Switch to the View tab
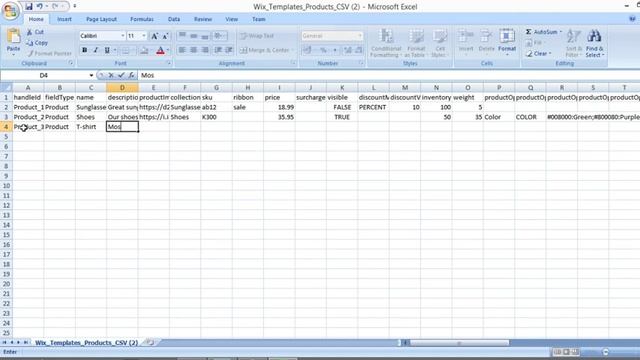The height and width of the screenshot is (360, 640). tap(231, 19)
